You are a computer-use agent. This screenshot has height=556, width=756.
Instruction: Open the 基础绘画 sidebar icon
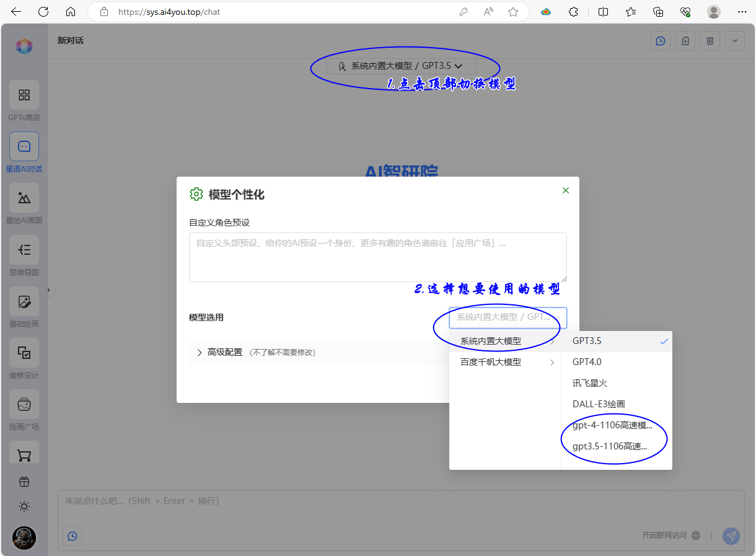24,301
